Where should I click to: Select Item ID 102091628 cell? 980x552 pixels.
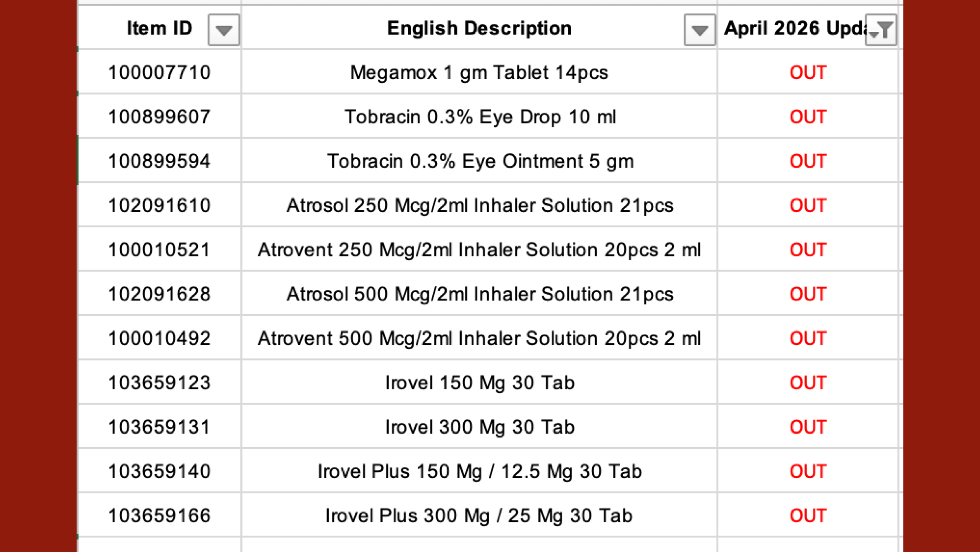(x=159, y=294)
